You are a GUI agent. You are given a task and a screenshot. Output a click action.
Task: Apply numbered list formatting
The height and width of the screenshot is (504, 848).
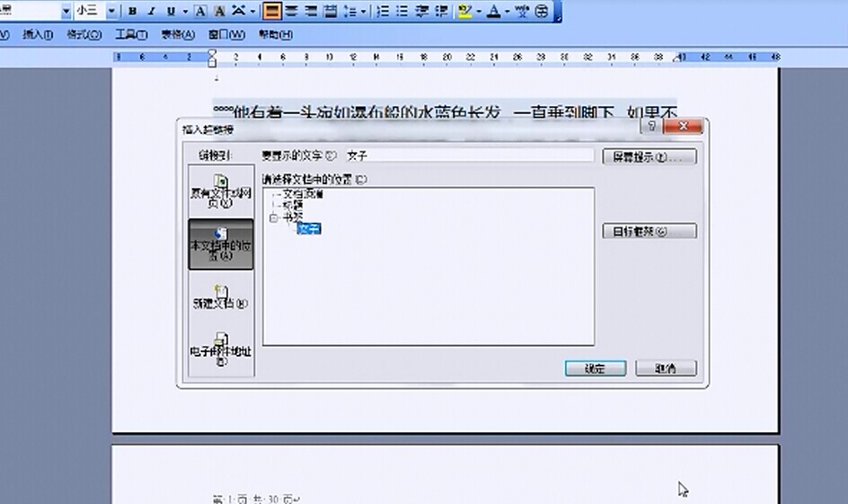(x=383, y=11)
